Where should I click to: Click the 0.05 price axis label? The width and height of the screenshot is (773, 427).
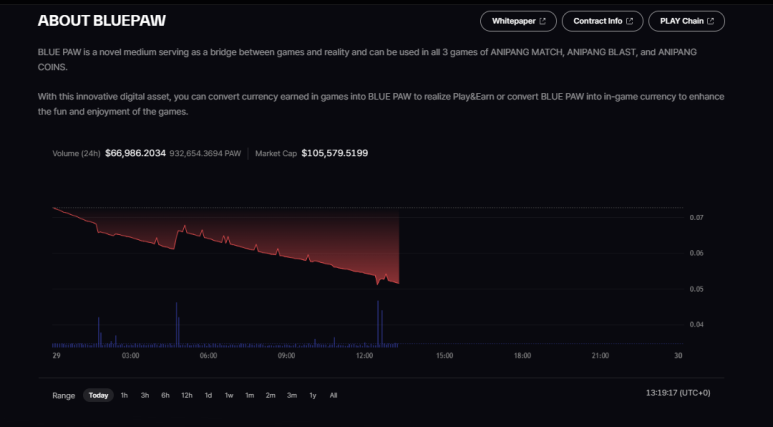[x=696, y=289]
